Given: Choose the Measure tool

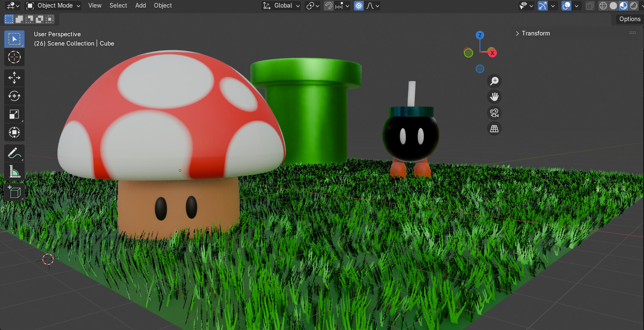Looking at the screenshot, I should click(x=14, y=171).
